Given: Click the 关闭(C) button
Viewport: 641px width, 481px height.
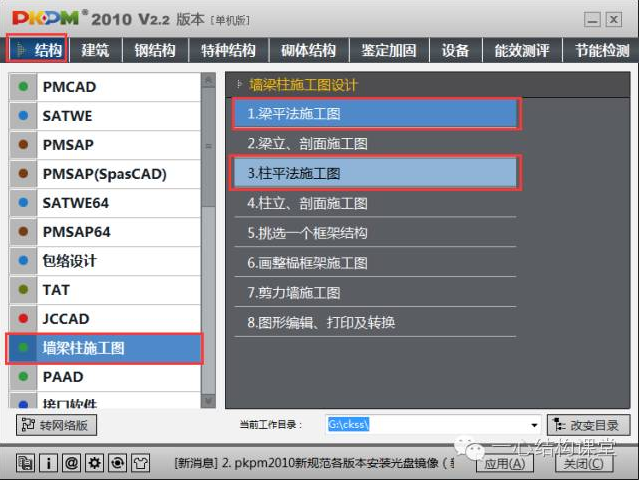Looking at the screenshot, I should click(584, 463).
